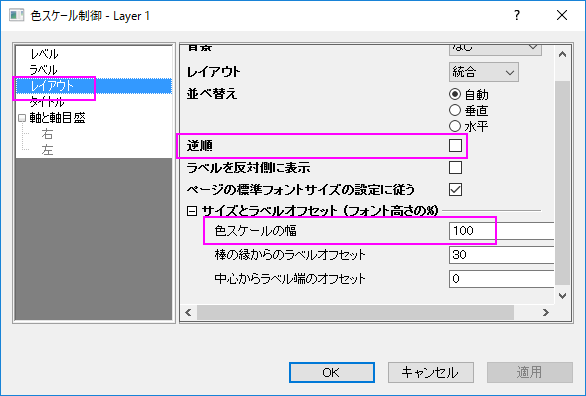586x396 pixels.
Task: Click the 適用 button
Action: [x=530, y=372]
